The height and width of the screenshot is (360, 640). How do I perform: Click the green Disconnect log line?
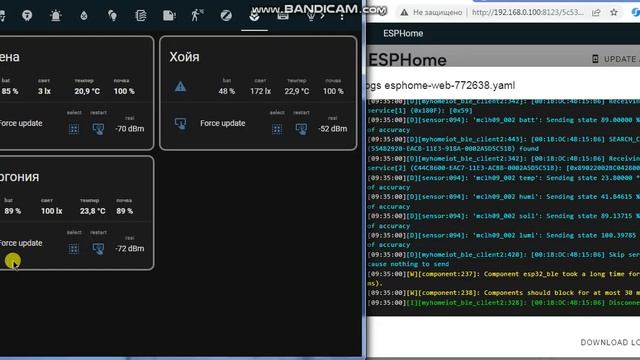(x=504, y=303)
